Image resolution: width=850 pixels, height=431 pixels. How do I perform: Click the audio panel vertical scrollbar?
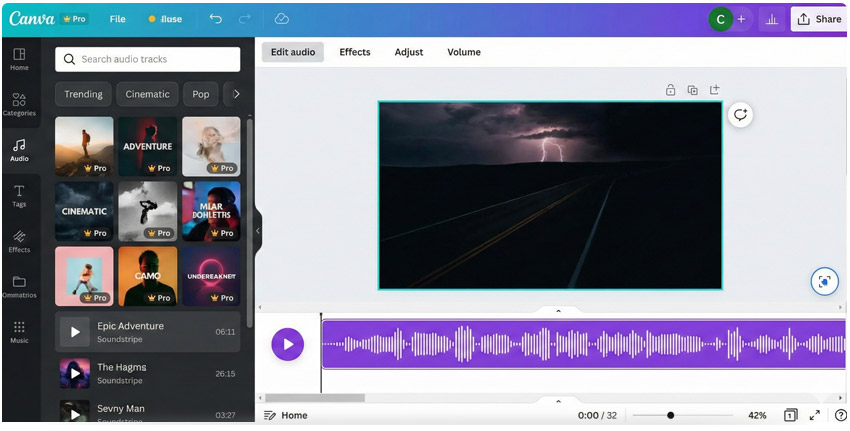(249, 222)
